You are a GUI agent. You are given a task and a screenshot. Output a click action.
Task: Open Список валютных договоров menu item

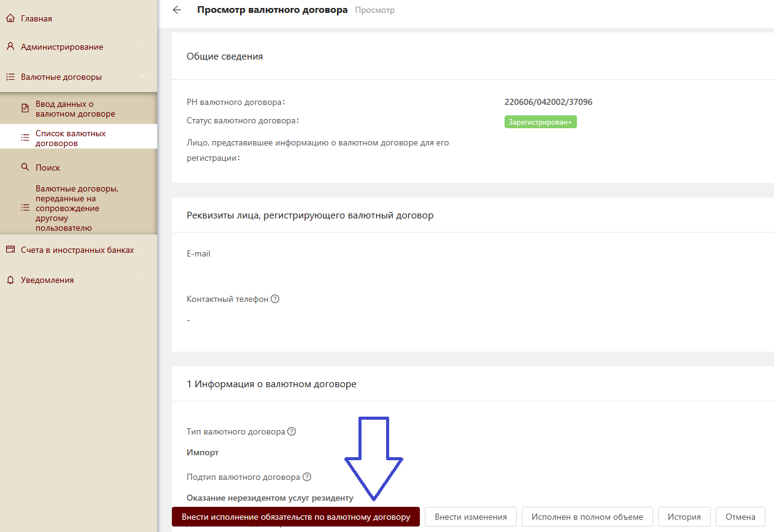tap(71, 138)
